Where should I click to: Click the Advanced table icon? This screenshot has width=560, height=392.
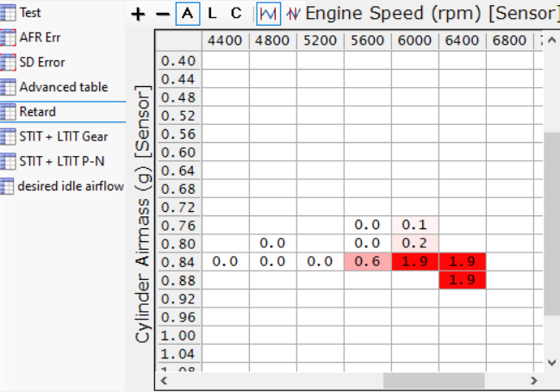pos(8,87)
